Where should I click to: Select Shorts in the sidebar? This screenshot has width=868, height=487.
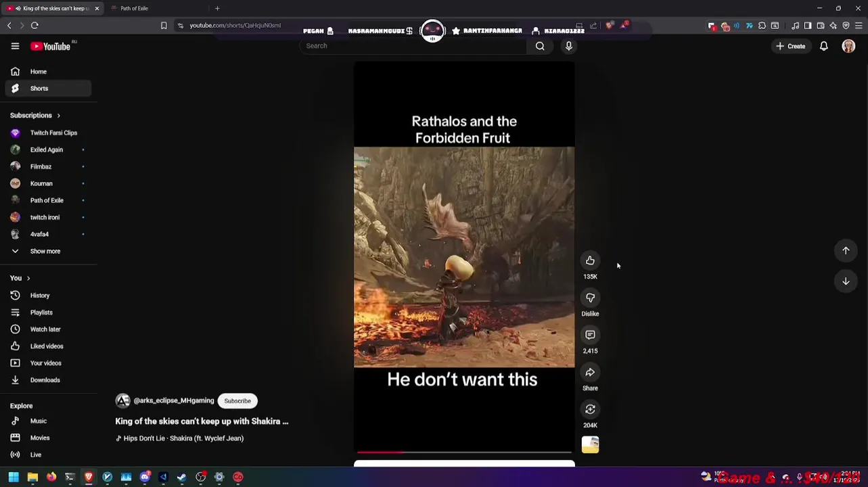[x=48, y=89]
